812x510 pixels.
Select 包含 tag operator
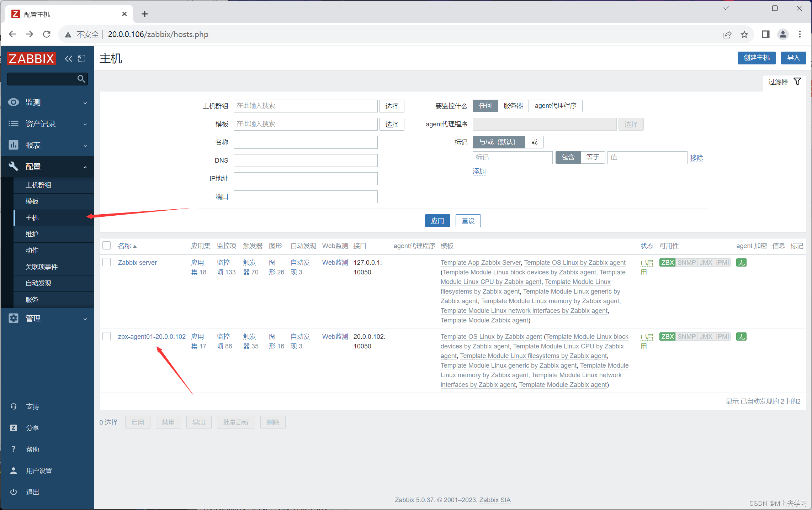click(x=568, y=157)
